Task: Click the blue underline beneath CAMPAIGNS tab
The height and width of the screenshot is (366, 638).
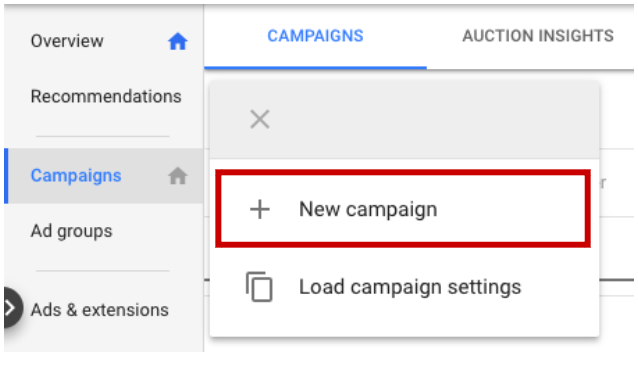Action: 315,68
